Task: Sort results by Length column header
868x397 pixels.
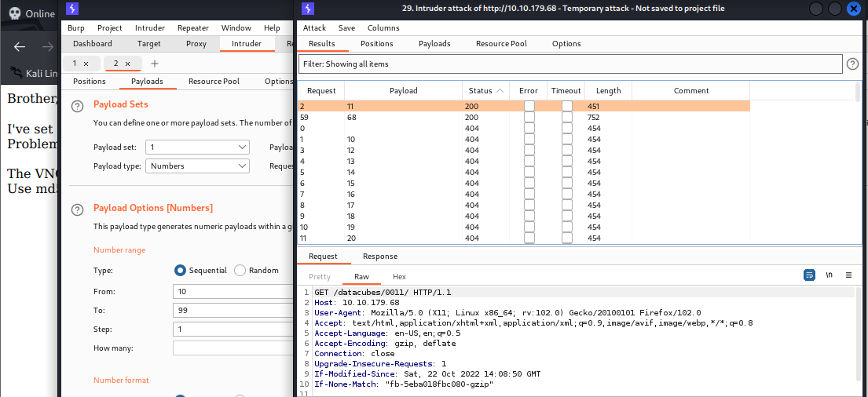Action: coord(608,91)
